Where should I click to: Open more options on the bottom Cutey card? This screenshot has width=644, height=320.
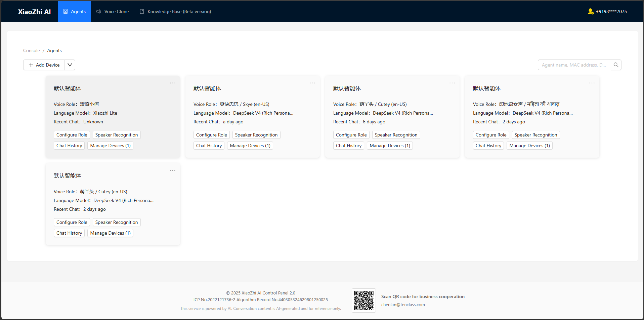click(173, 170)
